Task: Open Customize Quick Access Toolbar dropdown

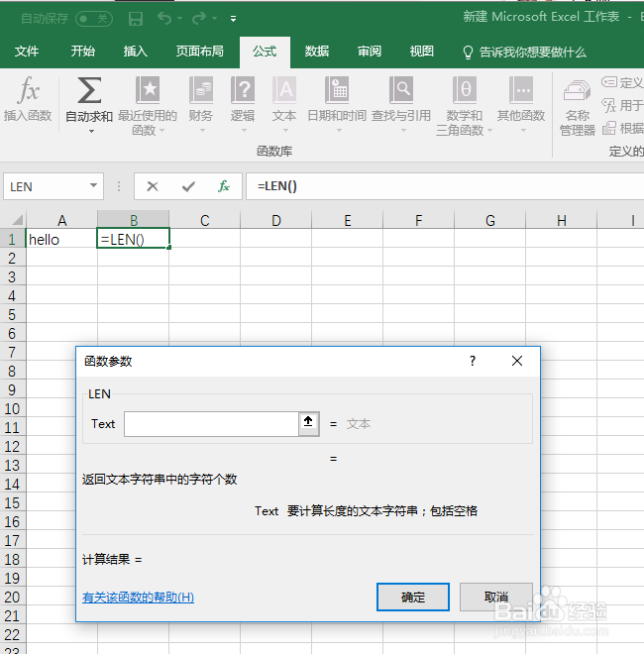Action: (233, 19)
